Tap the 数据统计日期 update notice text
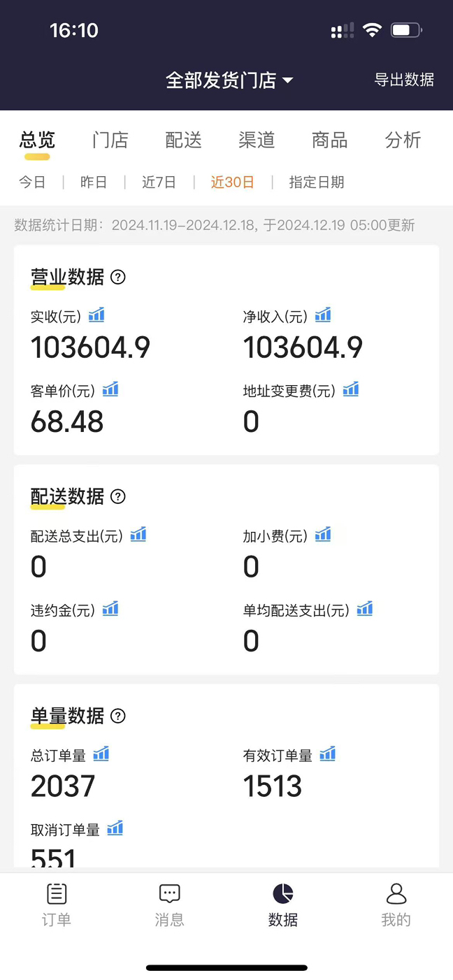This screenshot has width=453, height=980. (215, 225)
